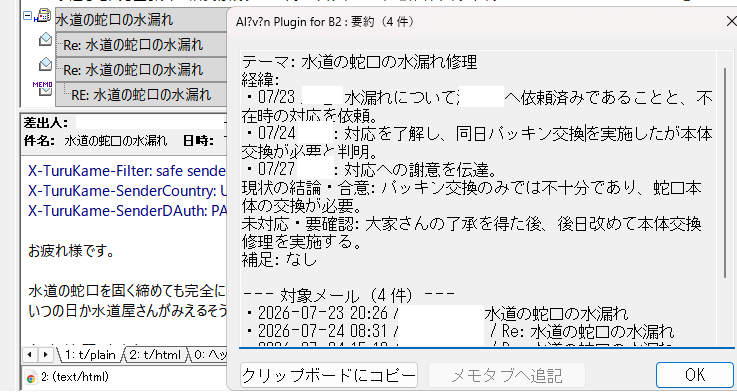
Task: Click the --- 対象メール (4 件) --- heading
Action: 348,296
